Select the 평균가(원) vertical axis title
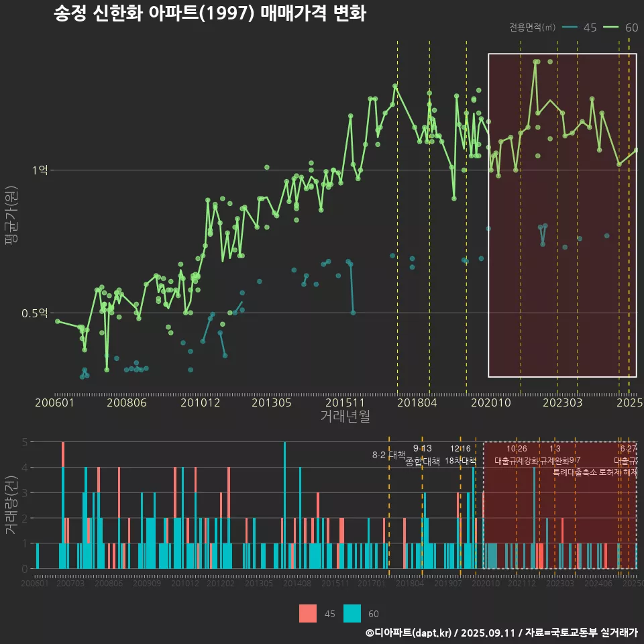Image resolution: width=644 pixels, height=644 pixels. point(11,215)
